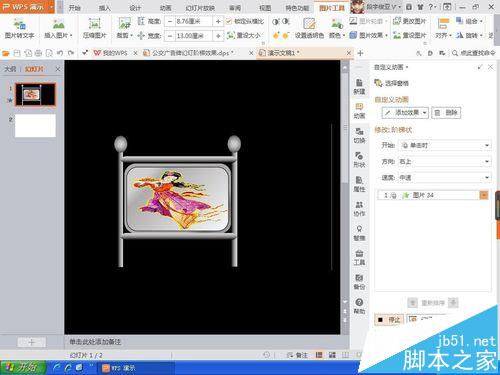Screen dimensions: 500x375
Task: Switch to the 插入 Insert ribbon tab
Action: pyautogui.click(x=105, y=8)
